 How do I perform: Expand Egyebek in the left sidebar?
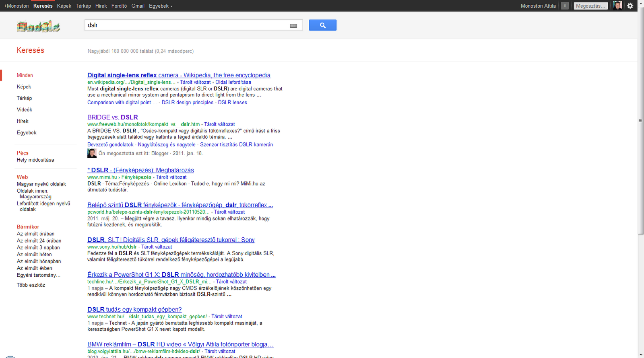(x=27, y=132)
